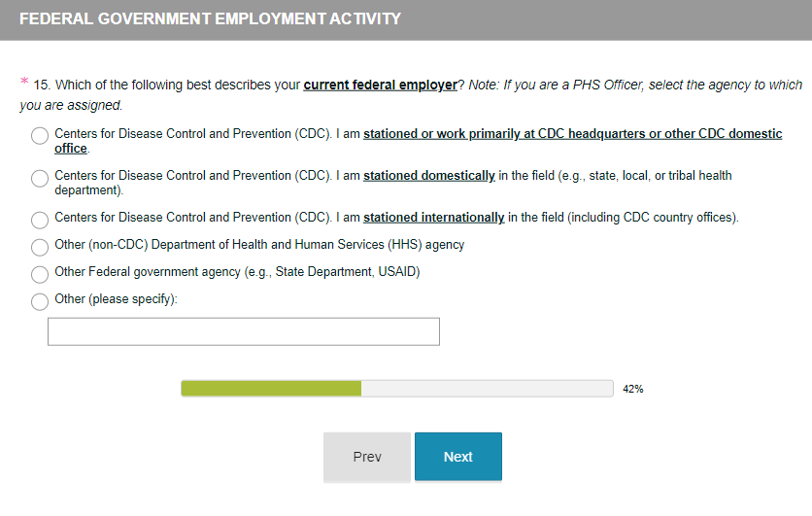This screenshot has width=812, height=516.
Task: Select the stationed internationally radio button
Action: (x=40, y=220)
